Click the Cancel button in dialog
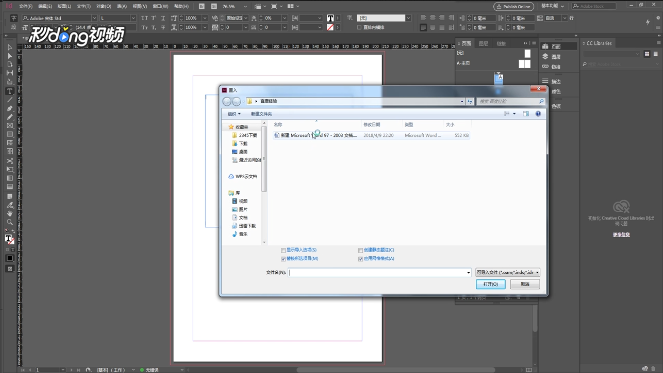Viewport: 663px width, 373px height. pos(525,284)
